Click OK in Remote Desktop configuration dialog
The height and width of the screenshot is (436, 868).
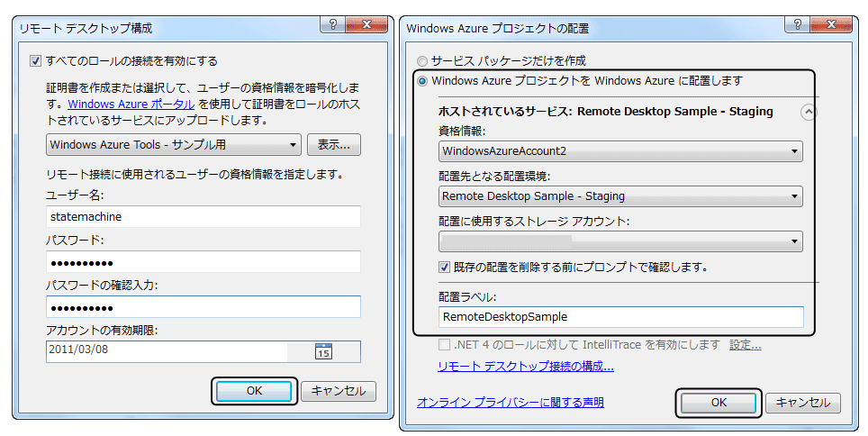tap(254, 391)
